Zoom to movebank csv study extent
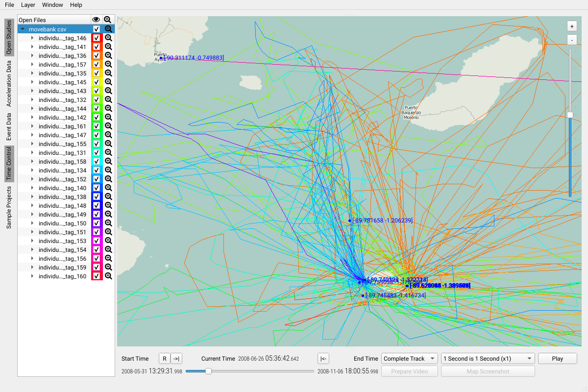The height and width of the screenshot is (392, 588). [108, 29]
